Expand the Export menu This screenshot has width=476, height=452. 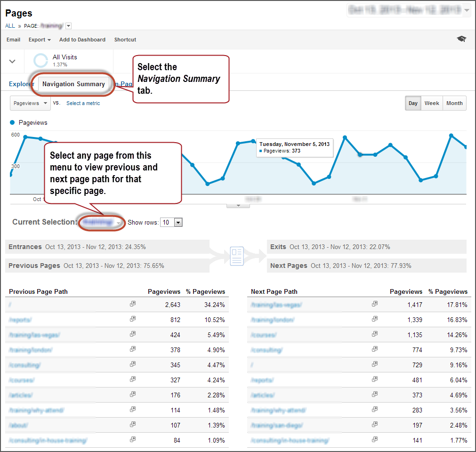pos(40,40)
